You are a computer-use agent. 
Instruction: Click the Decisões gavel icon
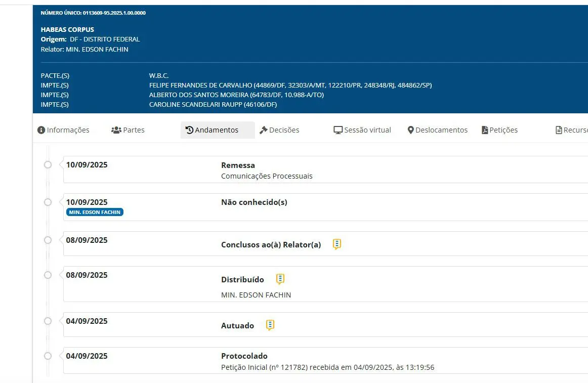point(263,130)
